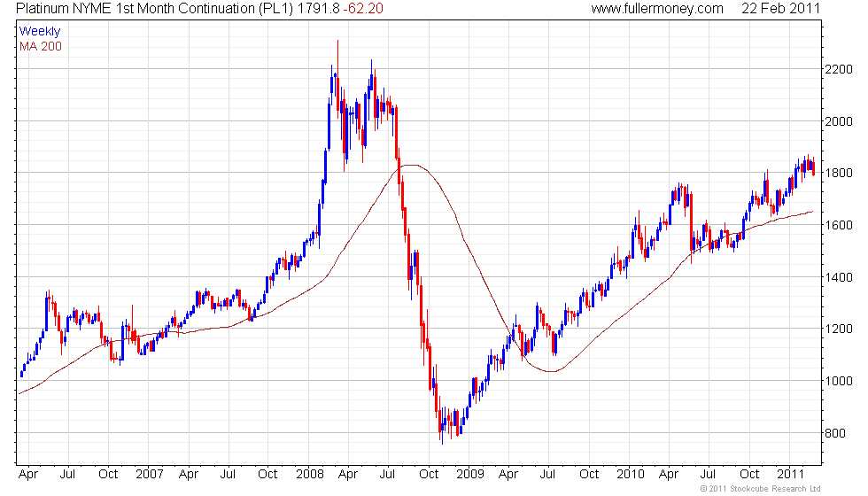Screen dimensions: 868x496
Task: Click the 2000 price axis label
Action: click(838, 121)
